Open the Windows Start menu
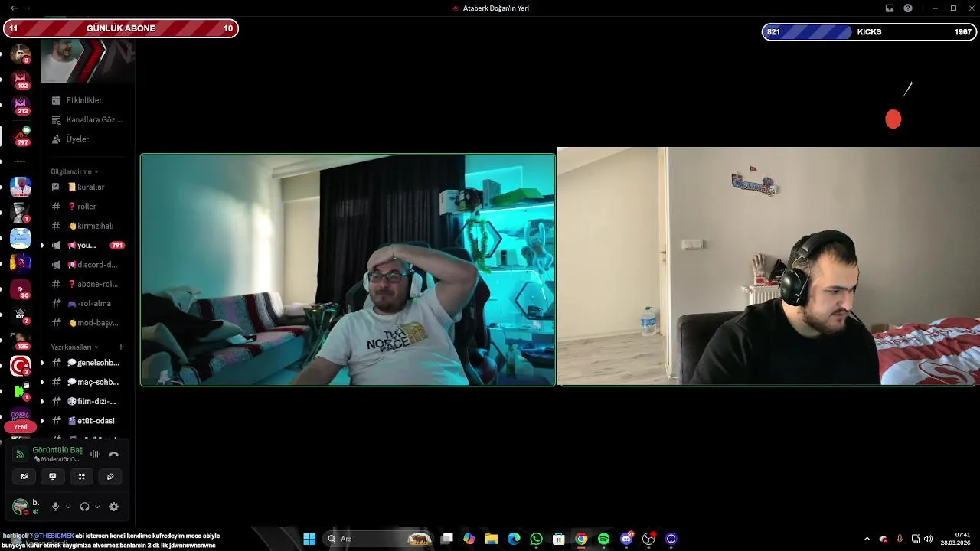 click(x=309, y=539)
